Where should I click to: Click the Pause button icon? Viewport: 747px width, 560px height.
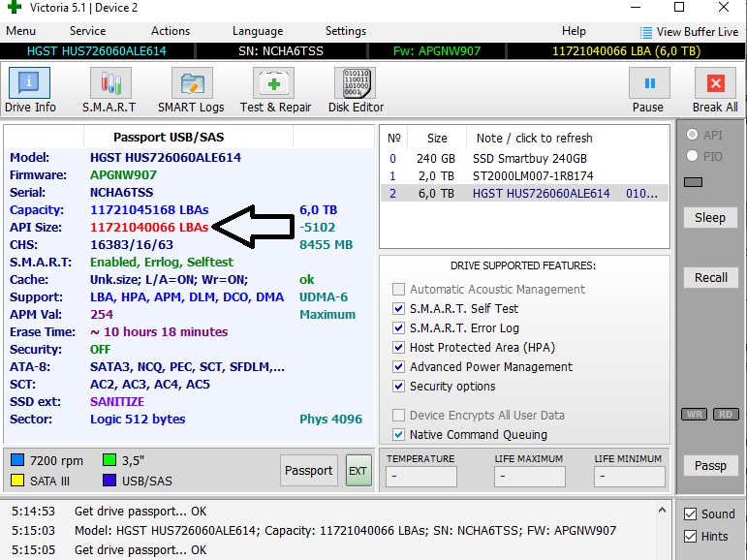pyautogui.click(x=649, y=83)
